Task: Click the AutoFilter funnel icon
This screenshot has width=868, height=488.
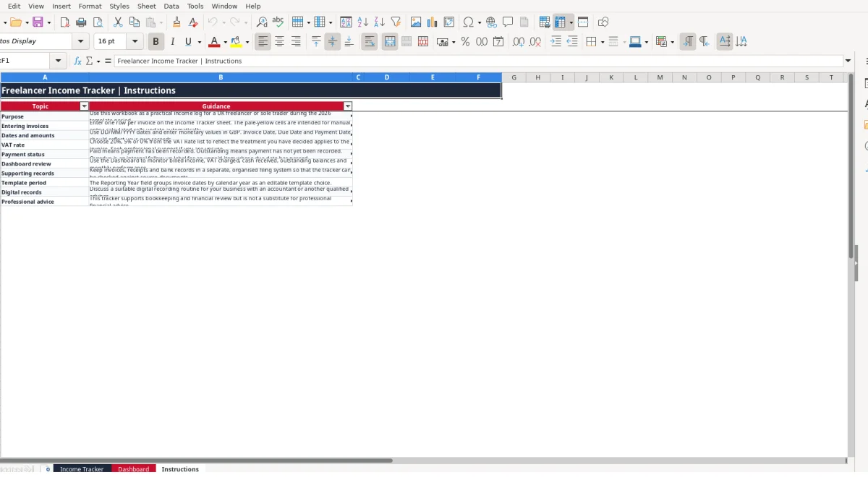Action: 395,22
